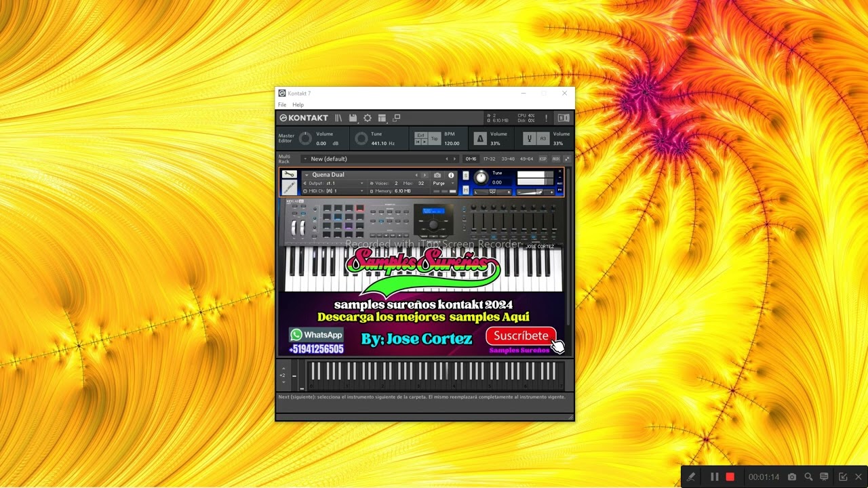Click the transport play button
The image size is (868, 488).
(x=425, y=142)
